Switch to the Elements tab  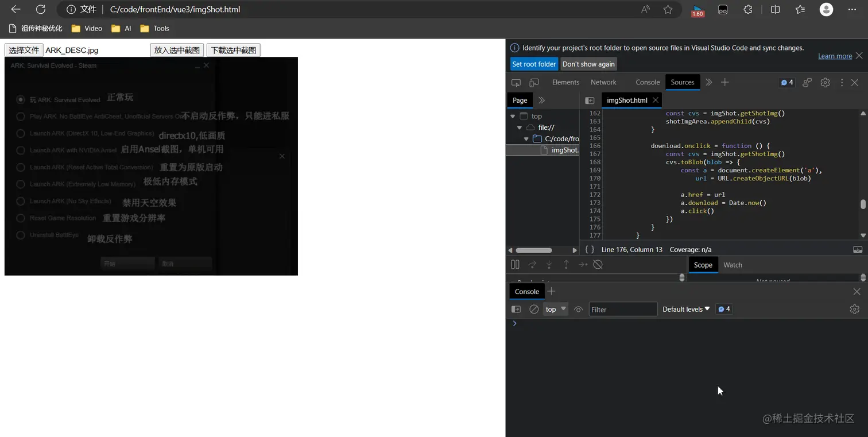565,83
